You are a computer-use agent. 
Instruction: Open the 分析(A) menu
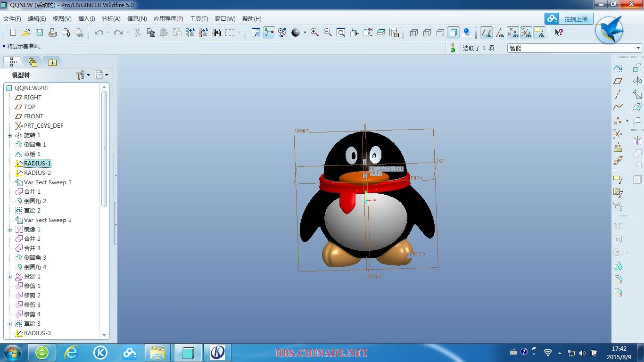111,19
